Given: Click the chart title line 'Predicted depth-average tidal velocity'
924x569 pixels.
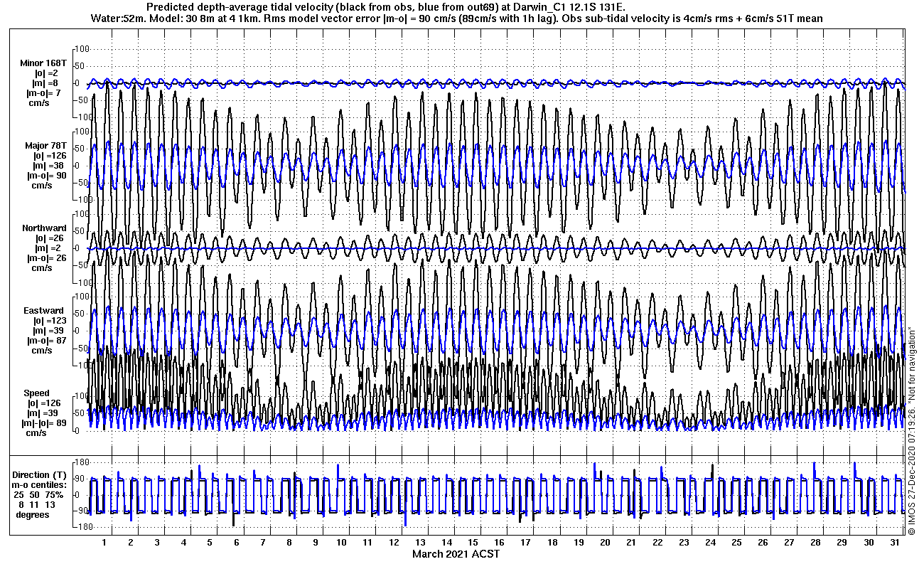Looking at the screenshot, I should [387, 6].
